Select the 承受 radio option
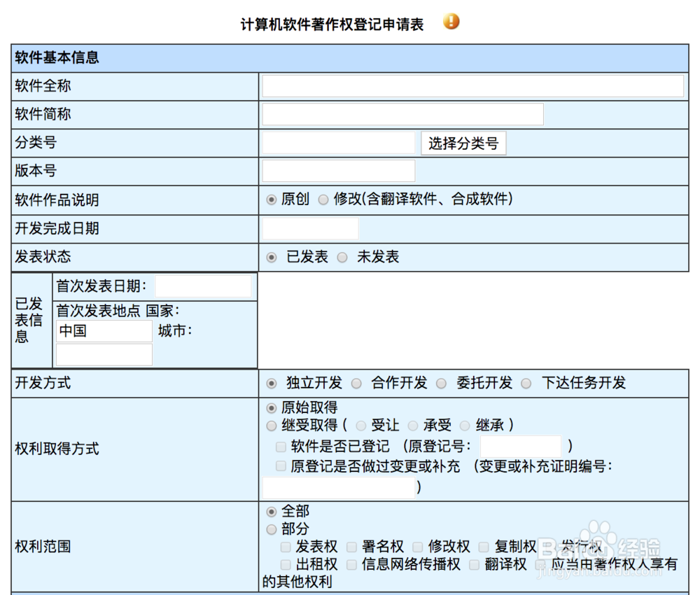 tap(413, 426)
